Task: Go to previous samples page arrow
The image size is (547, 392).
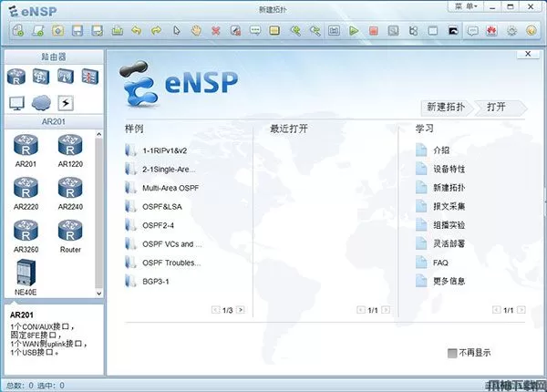Action: 215,309
